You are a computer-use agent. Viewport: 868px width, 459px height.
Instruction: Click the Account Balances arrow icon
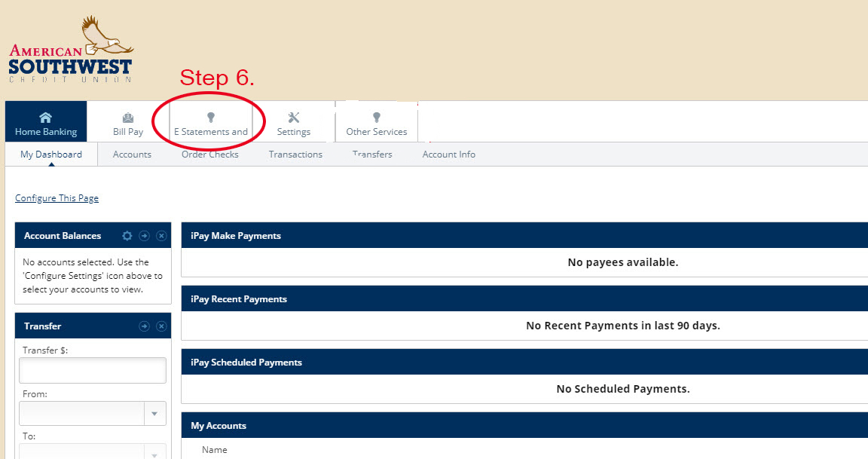(x=144, y=236)
